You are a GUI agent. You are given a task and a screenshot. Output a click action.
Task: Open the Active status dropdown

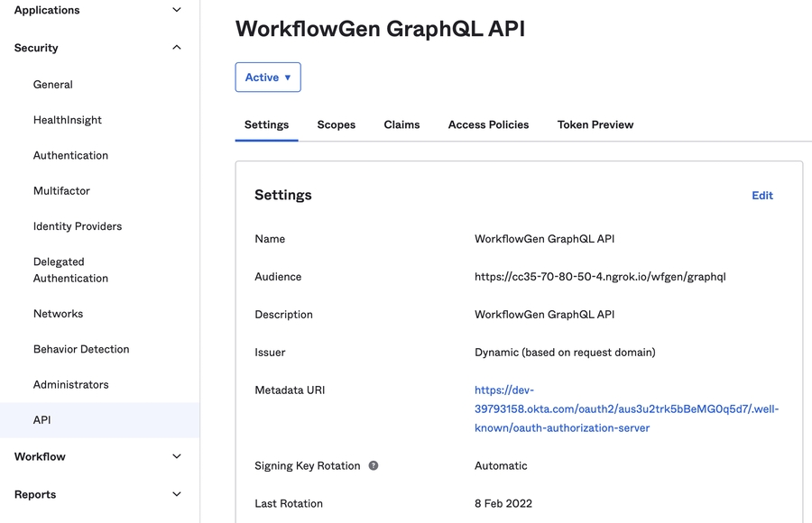pyautogui.click(x=268, y=78)
